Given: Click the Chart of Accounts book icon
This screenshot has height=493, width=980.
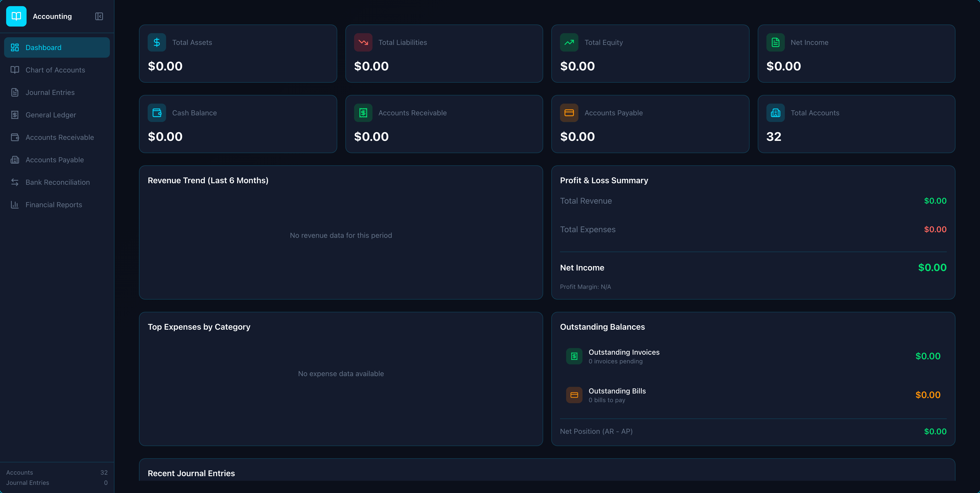Looking at the screenshot, I should [15, 70].
